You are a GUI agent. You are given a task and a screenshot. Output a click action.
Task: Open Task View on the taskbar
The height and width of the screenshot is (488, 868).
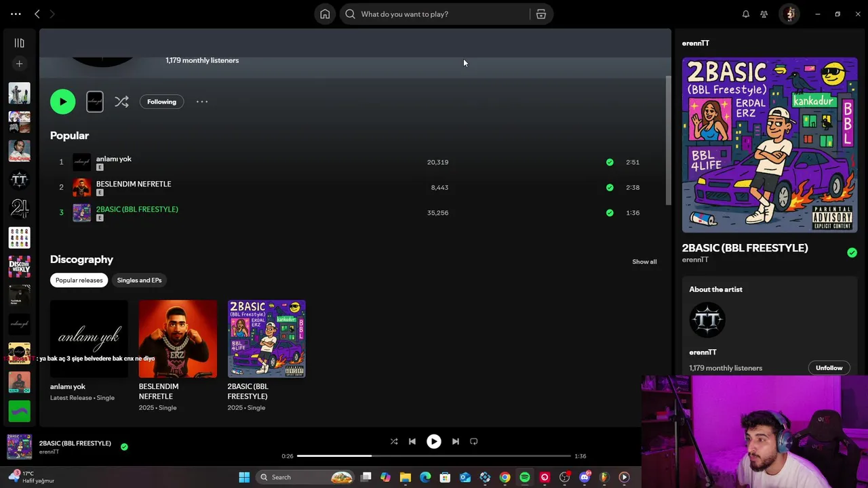point(366,477)
